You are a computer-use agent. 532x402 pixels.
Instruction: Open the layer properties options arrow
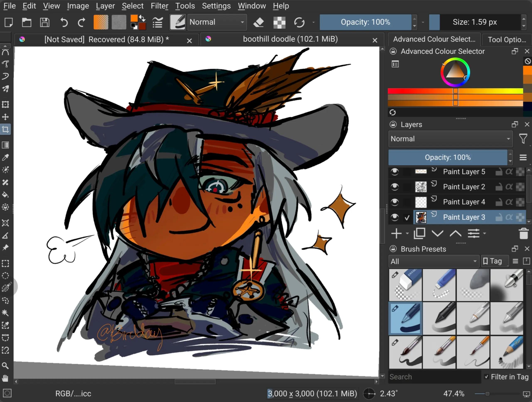(485, 233)
